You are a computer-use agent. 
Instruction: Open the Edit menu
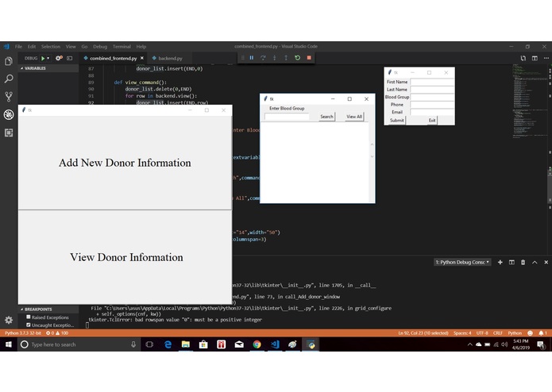32,46
